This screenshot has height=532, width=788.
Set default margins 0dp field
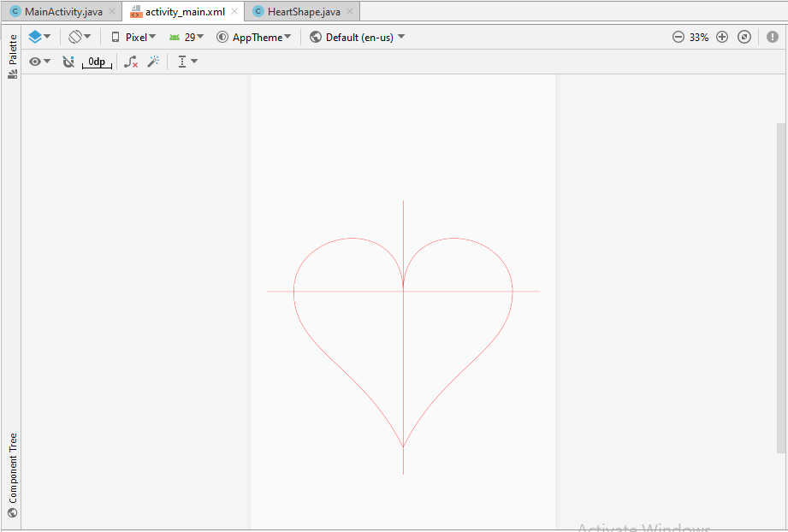click(97, 62)
